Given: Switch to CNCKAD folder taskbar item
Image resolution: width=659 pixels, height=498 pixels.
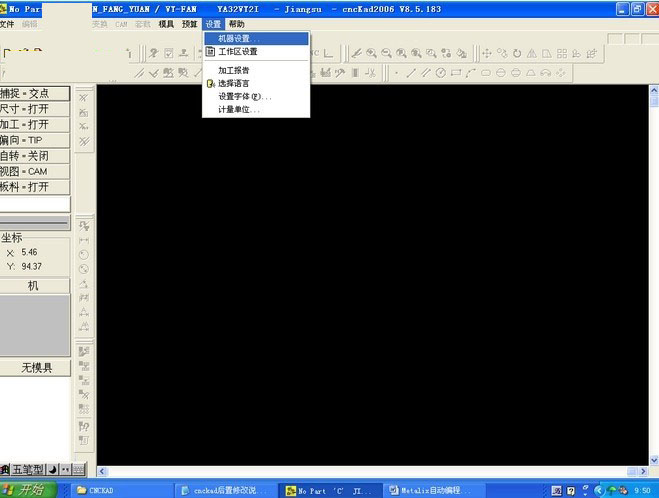Looking at the screenshot, I should [x=122, y=490].
